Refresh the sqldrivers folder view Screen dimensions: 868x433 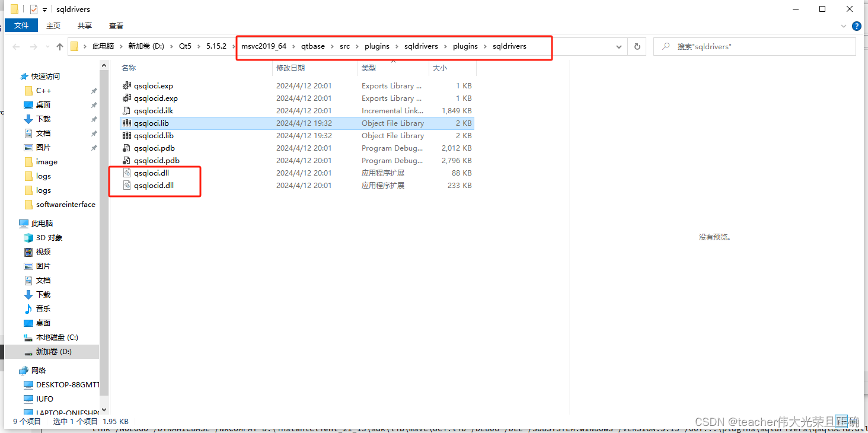[637, 46]
